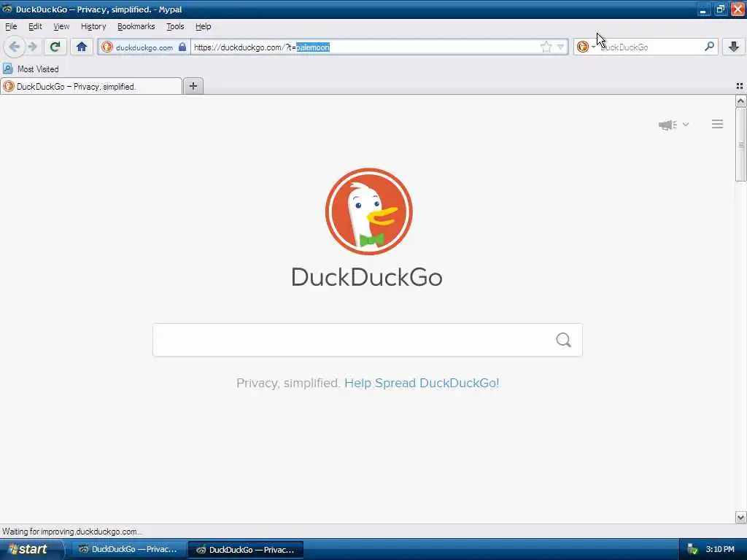Open the search engine selector dropdown

click(586, 47)
